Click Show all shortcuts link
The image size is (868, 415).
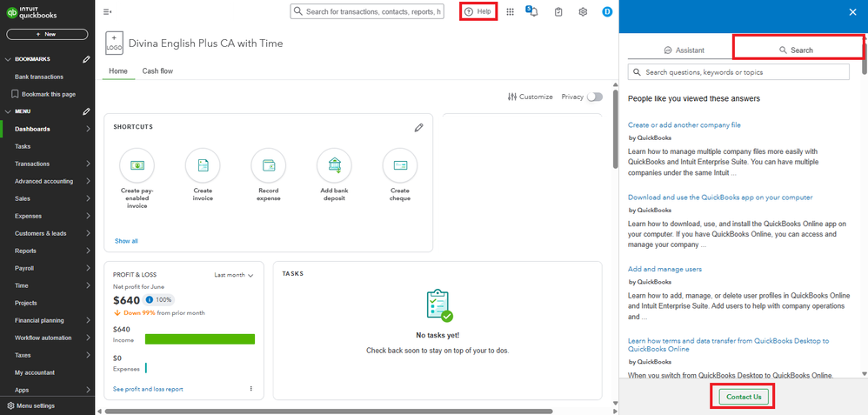(126, 241)
